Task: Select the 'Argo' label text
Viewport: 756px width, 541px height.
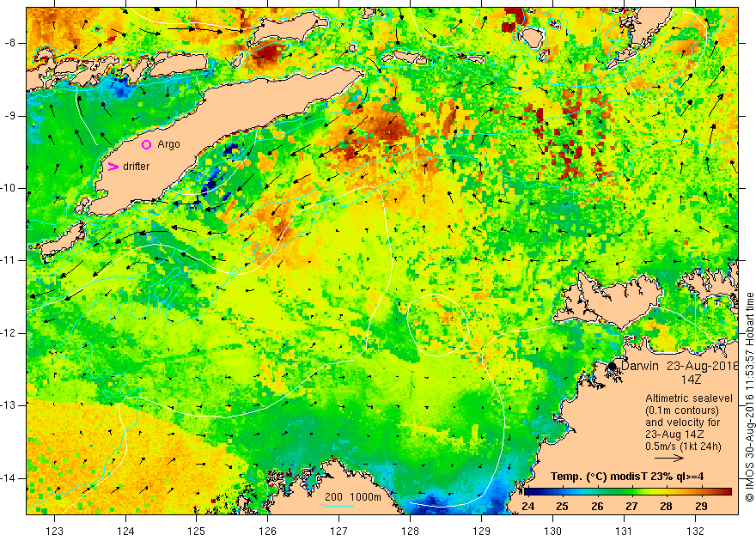Action: coord(168,144)
